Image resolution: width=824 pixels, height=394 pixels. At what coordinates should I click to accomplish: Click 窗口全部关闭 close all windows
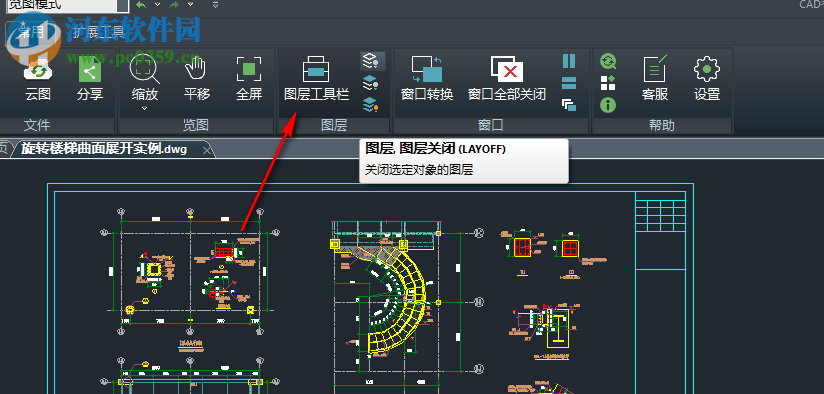coord(507,79)
